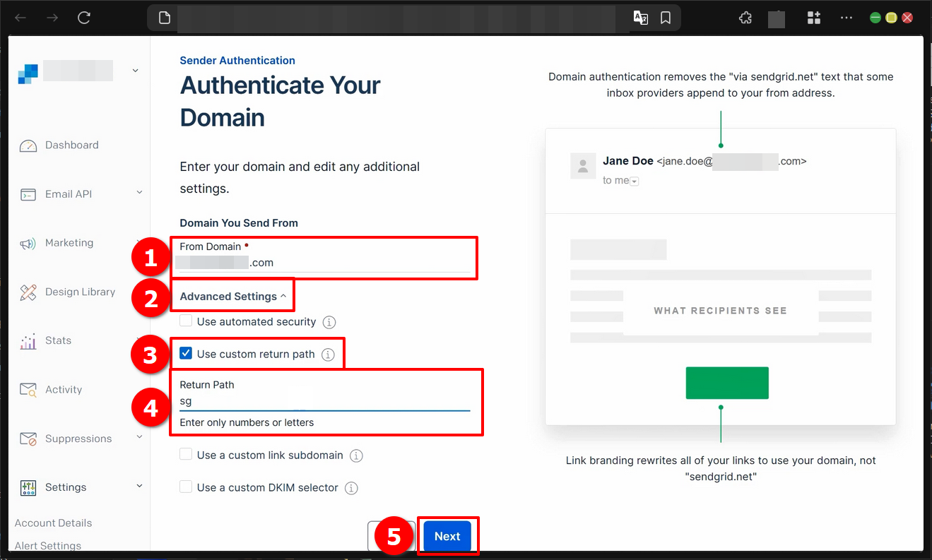Screen dimensions: 932x560
Task: Open the Sender Authentication link
Action: [x=237, y=60]
